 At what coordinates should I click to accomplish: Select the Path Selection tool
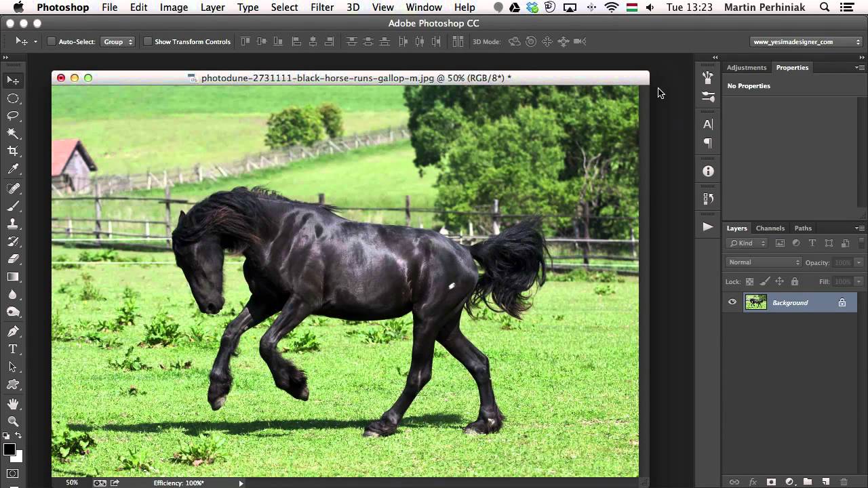tap(13, 367)
